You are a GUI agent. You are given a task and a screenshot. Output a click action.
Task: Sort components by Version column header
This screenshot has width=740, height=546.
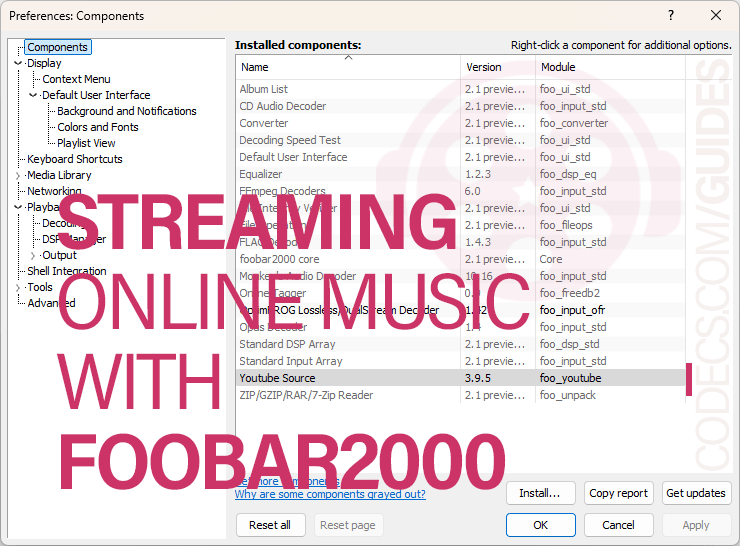coord(498,67)
